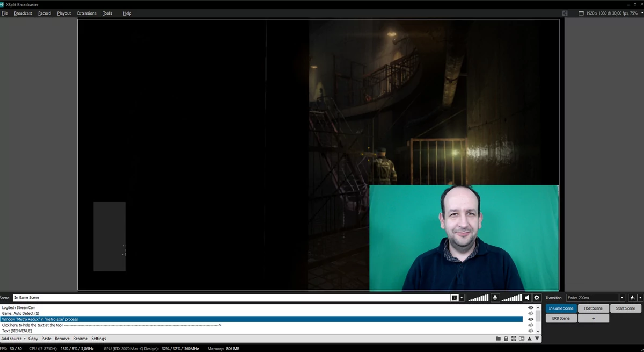Viewport: 644px width, 352px height.
Task: Switch to Start Scene
Action: point(626,308)
